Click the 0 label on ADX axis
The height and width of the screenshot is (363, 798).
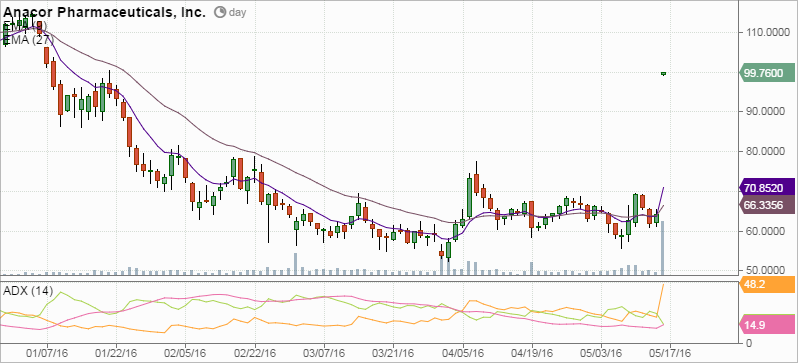pos(749,343)
